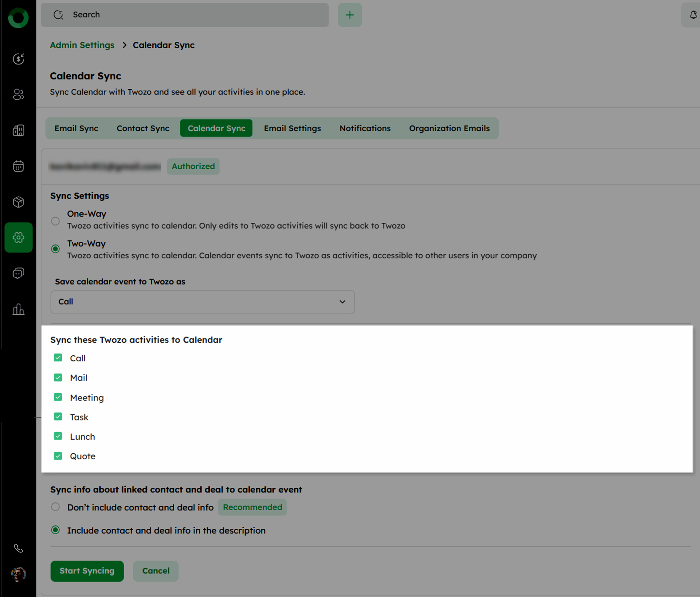Open the conversations chat icon in sidebar

(18, 273)
